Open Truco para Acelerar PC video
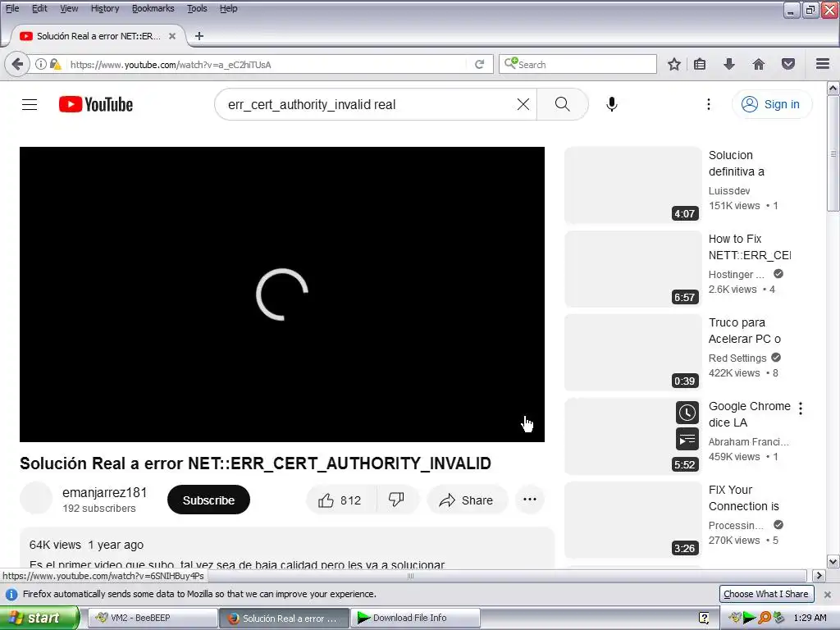 tap(745, 331)
